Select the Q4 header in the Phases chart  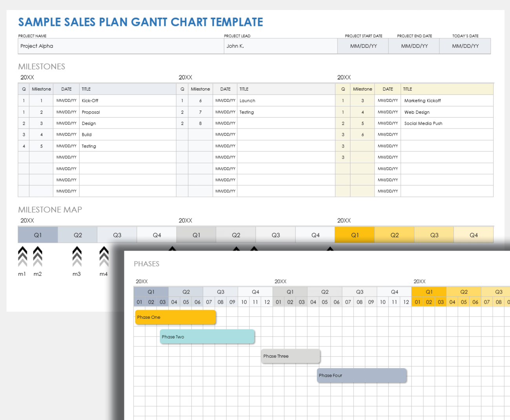click(255, 292)
